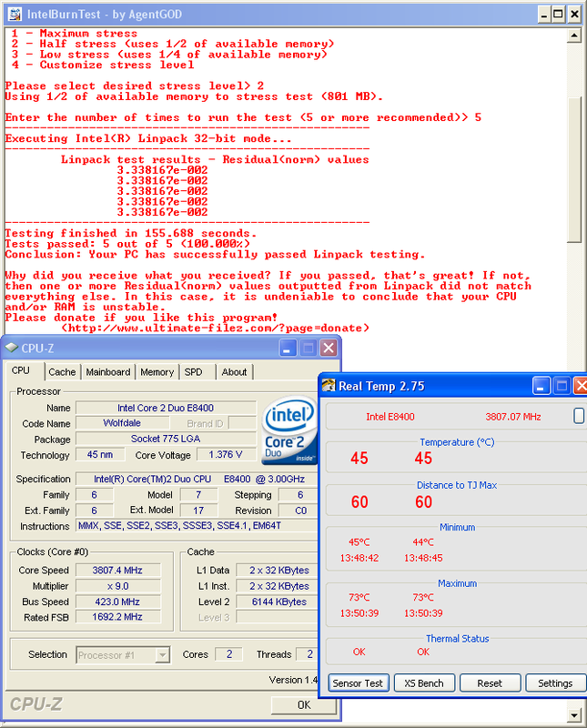The height and width of the screenshot is (728, 587).
Task: Open the About tab
Action: pos(234,372)
